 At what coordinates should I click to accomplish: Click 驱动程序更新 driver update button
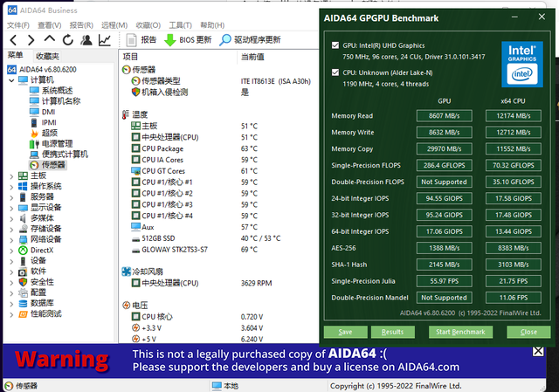(250, 40)
